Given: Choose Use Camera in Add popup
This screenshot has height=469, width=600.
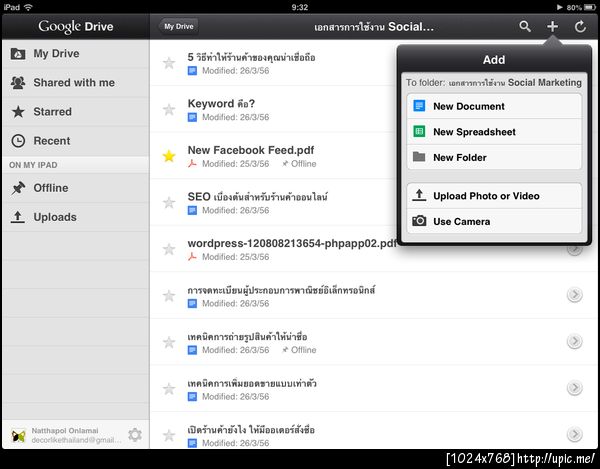Looking at the screenshot, I should tap(494, 221).
